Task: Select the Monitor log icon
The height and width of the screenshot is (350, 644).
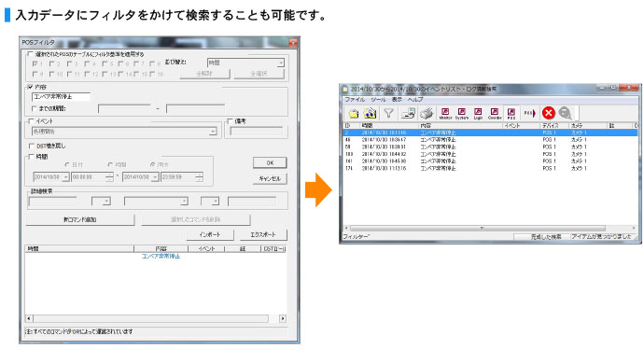Action: click(445, 113)
